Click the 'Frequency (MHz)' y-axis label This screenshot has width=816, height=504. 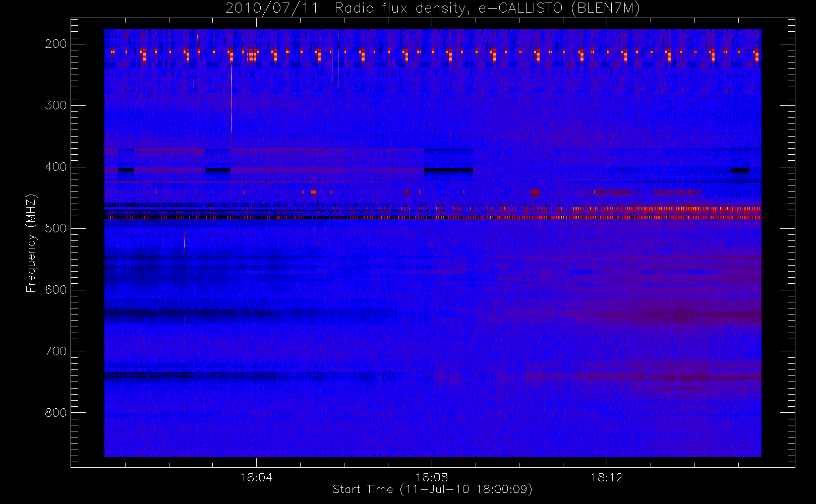click(x=31, y=243)
